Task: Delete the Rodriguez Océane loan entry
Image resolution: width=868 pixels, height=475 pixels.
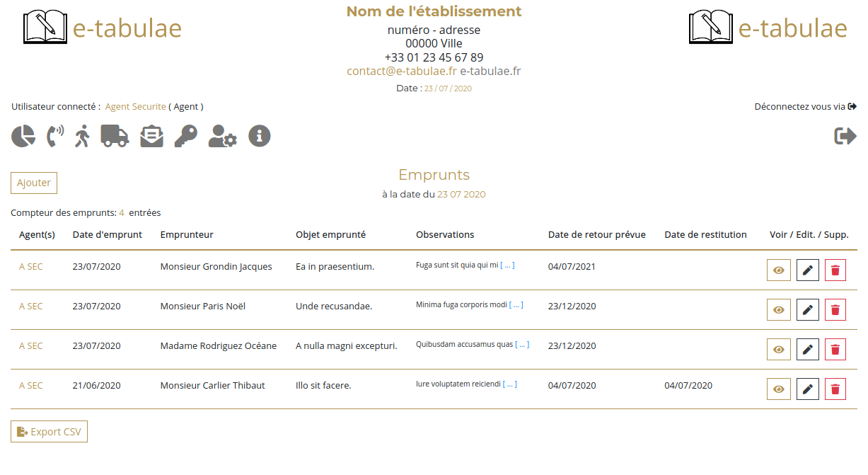Action: coord(835,350)
